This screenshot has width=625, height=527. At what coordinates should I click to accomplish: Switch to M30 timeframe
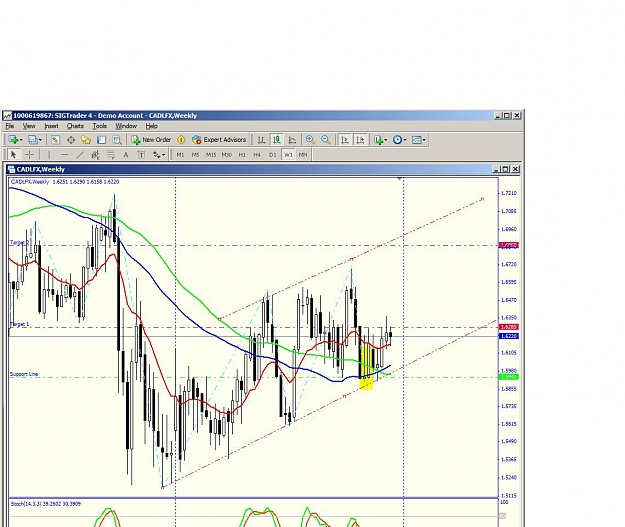tap(226, 155)
